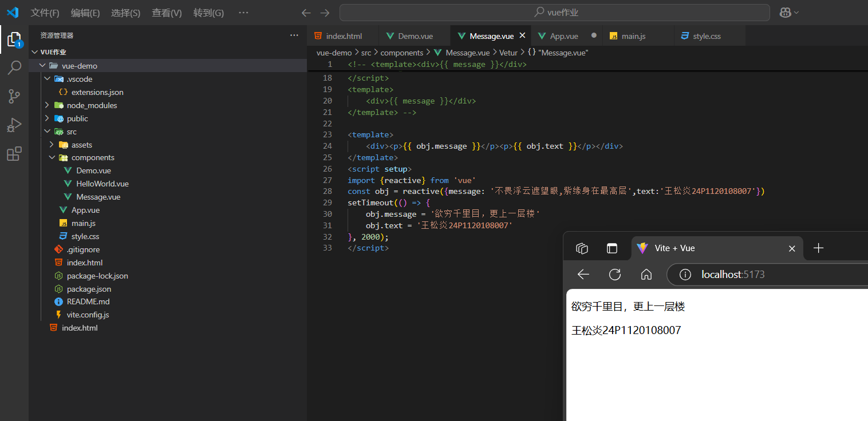Open the 文件(F) menu

tap(45, 13)
